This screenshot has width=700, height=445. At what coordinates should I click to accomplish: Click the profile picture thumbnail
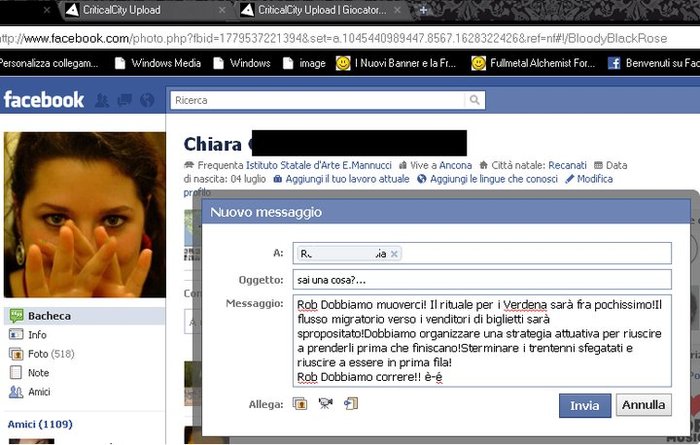click(85, 215)
